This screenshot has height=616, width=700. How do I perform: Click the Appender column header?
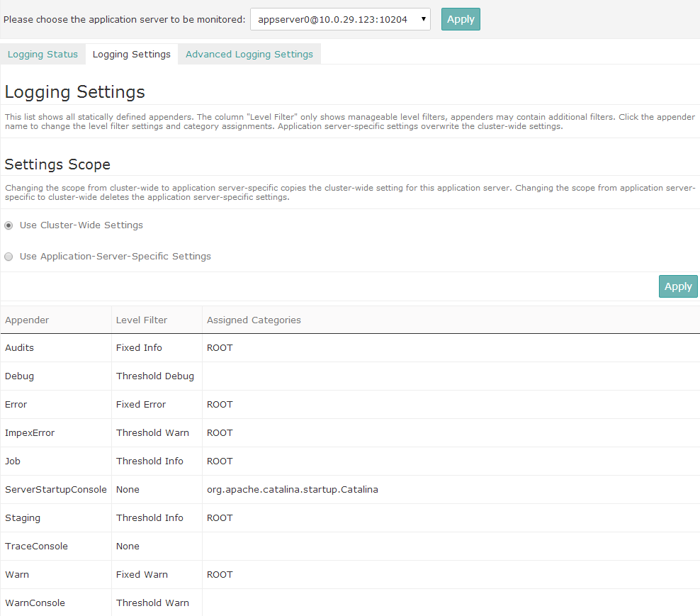pyautogui.click(x=27, y=320)
